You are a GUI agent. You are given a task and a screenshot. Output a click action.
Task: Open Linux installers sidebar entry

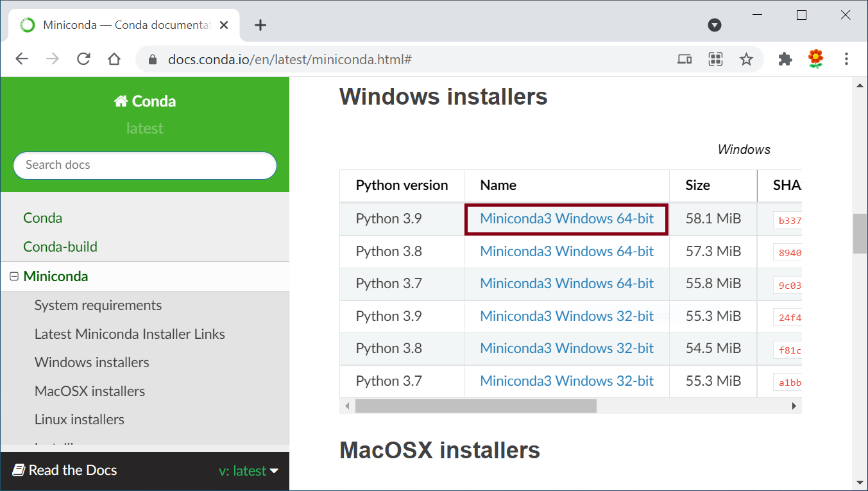80,419
